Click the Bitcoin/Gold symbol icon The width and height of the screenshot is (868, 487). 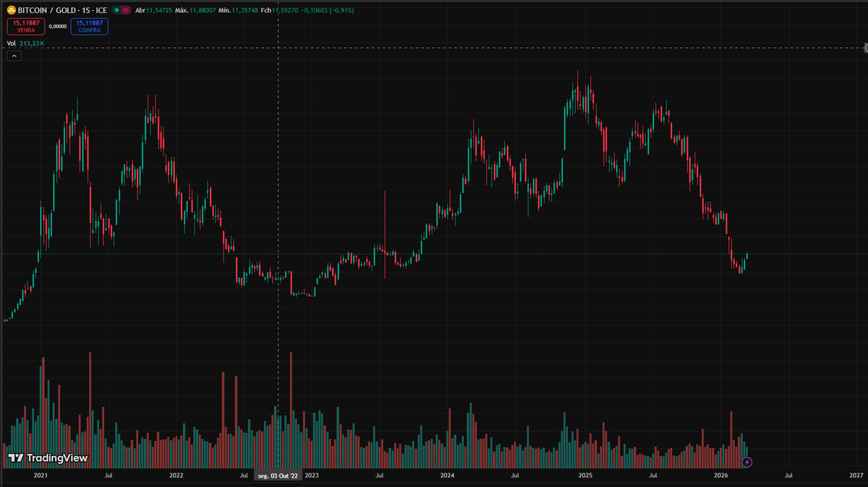(12, 11)
